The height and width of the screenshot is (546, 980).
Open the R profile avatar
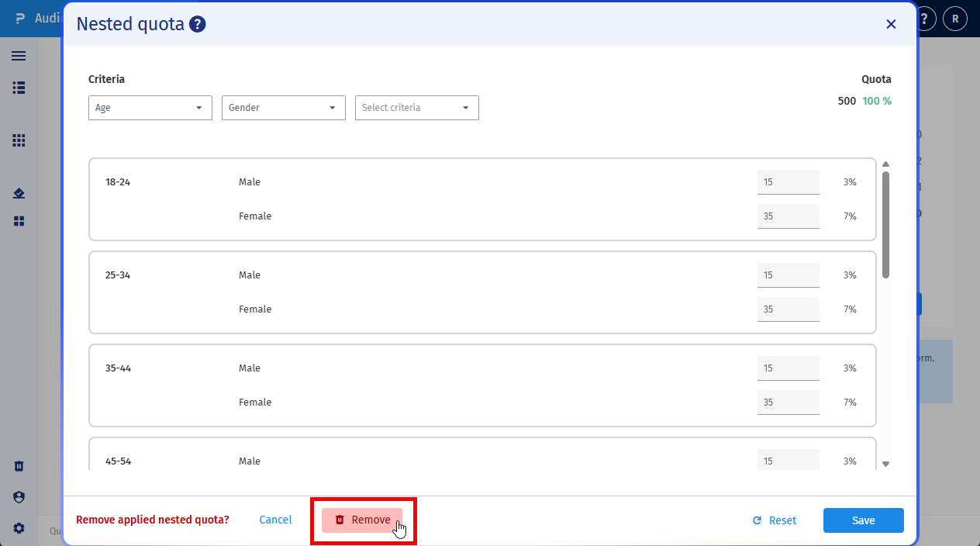954,18
